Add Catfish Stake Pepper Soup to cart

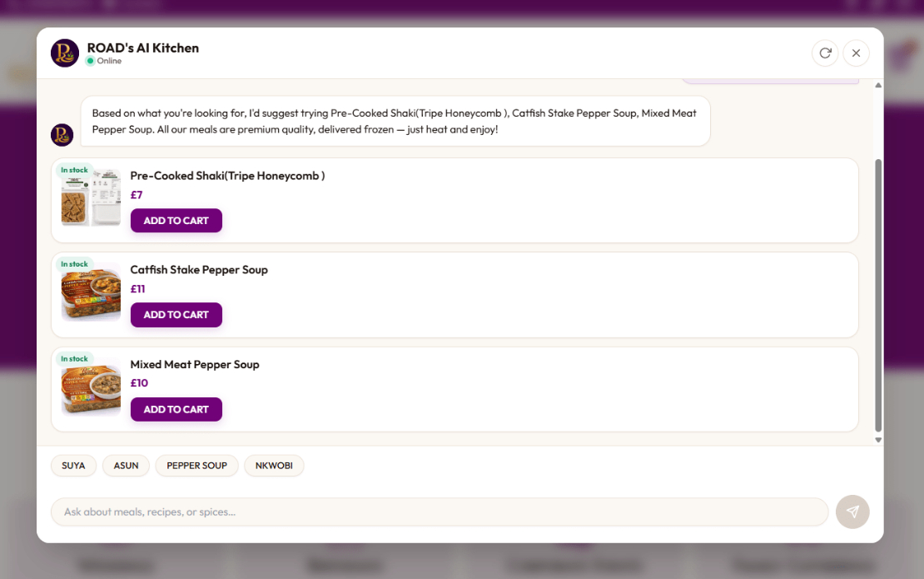[x=176, y=315]
